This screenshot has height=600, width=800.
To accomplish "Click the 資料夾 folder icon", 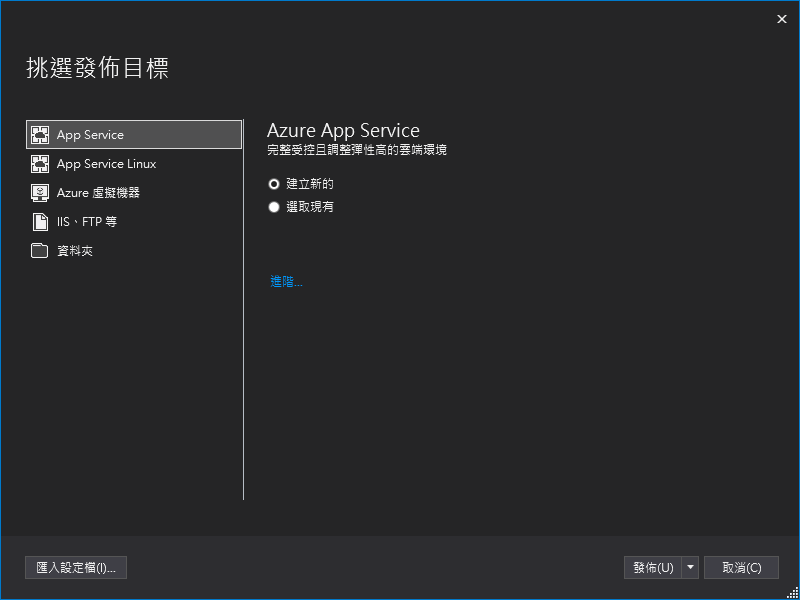I will click(40, 251).
